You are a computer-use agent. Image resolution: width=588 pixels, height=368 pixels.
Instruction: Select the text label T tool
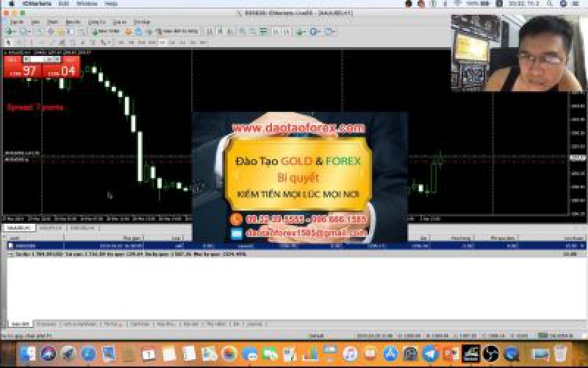[x=93, y=43]
